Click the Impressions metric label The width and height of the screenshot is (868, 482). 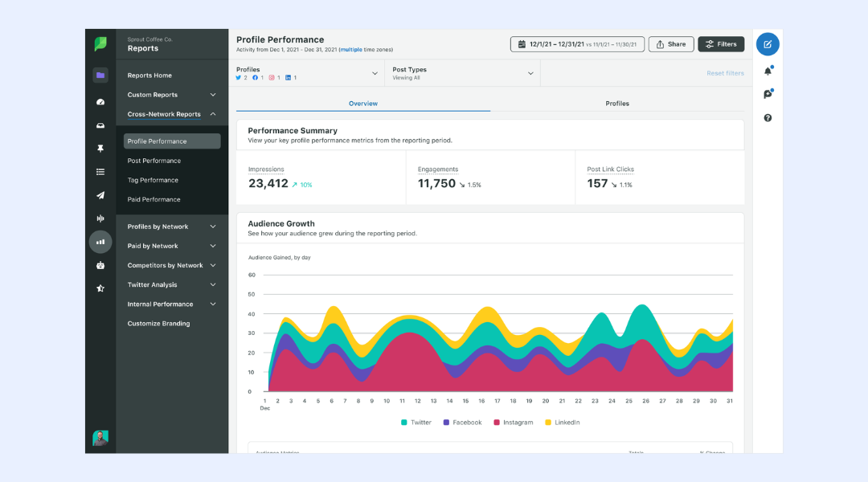pyautogui.click(x=266, y=170)
